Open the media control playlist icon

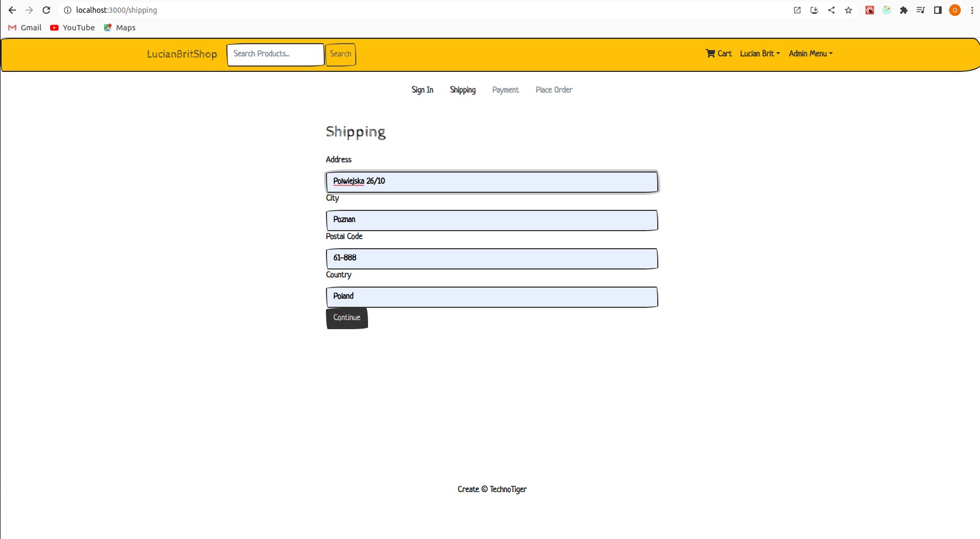(x=921, y=10)
